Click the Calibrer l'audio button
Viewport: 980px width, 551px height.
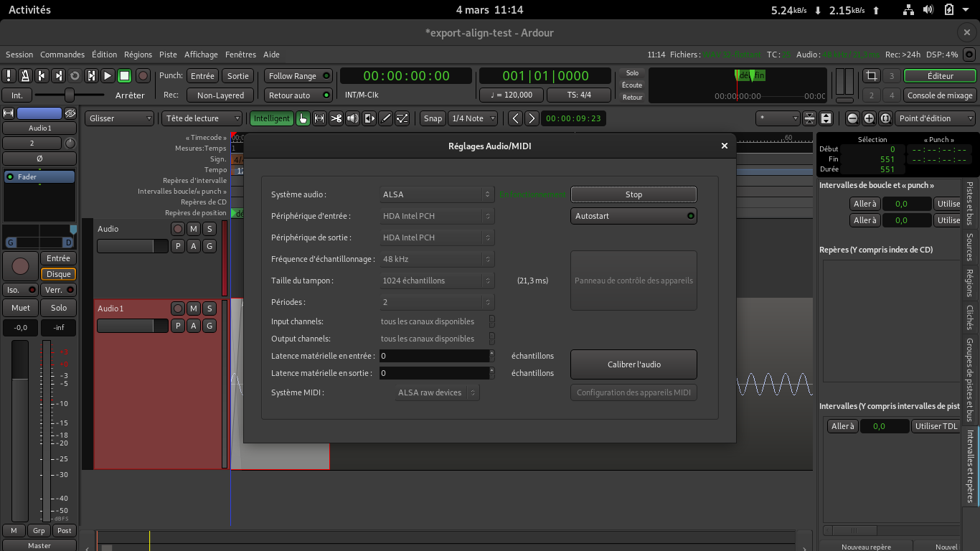[633, 364]
